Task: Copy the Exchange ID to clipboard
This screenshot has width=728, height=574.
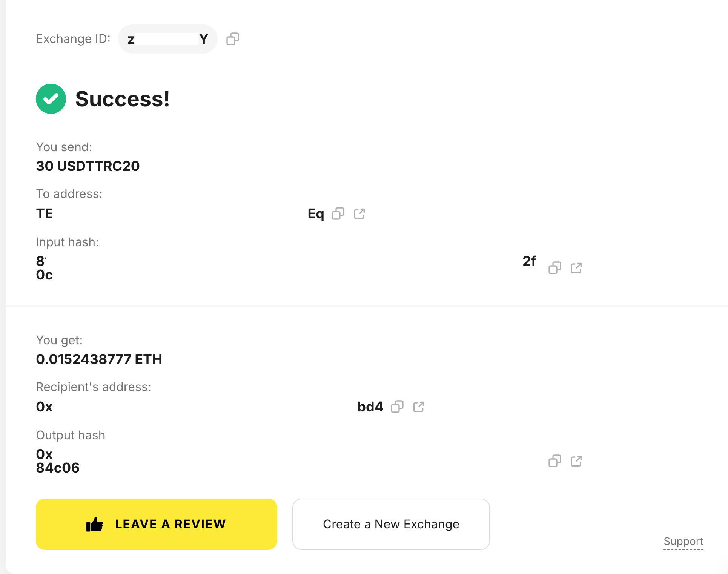Action: (232, 39)
